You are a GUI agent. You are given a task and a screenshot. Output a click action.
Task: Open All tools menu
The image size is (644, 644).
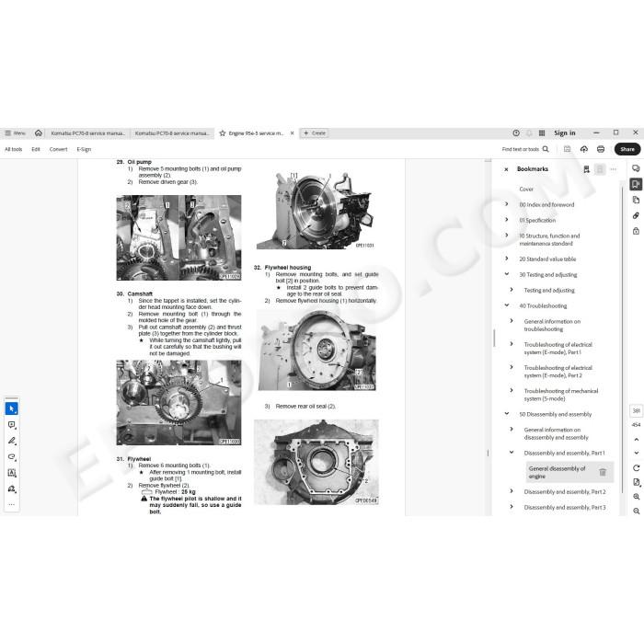(13, 149)
